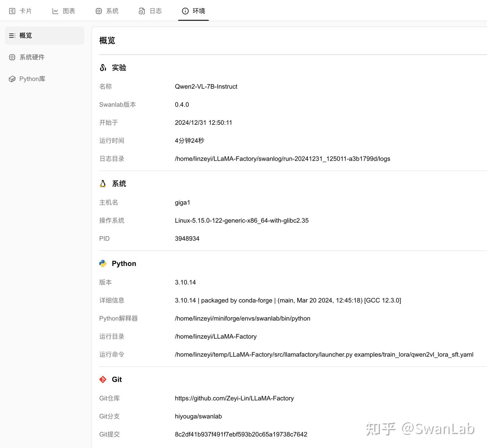Switch to the 图表 tab
The height and width of the screenshot is (448, 487).
click(x=64, y=11)
